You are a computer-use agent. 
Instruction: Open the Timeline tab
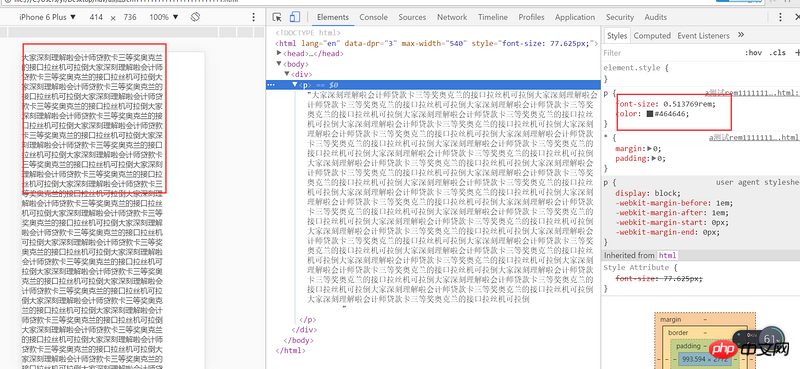click(493, 17)
